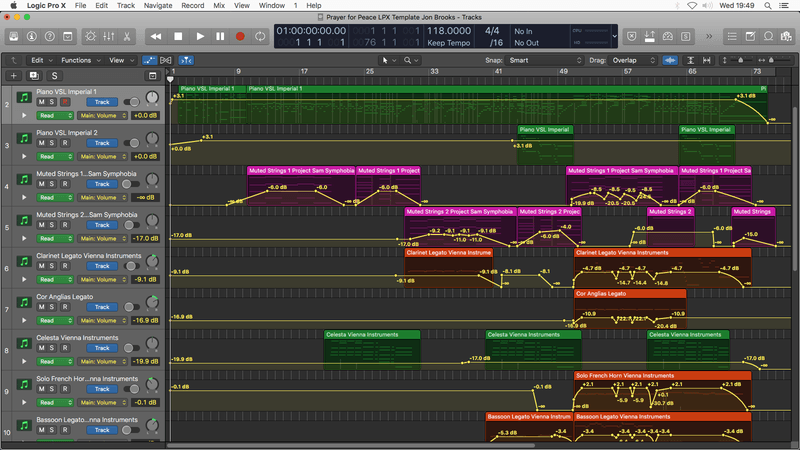800x450 pixels.
Task: Open the Editors scissors icon
Action: pos(127,36)
